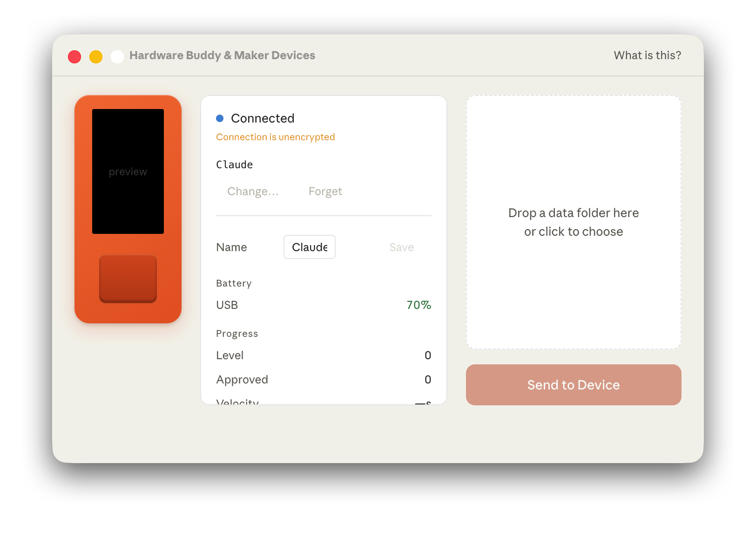Click the 70% battery percentage value
Image resolution: width=756 pixels, height=533 pixels.
pyautogui.click(x=418, y=305)
